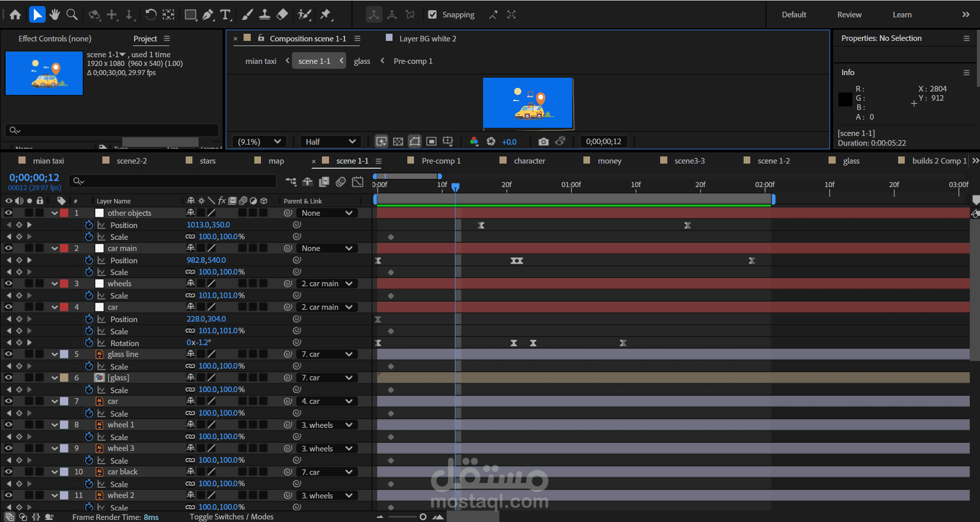980x522 pixels.
Task: Switch to the scene2-2 timeline tab
Action: (x=132, y=161)
